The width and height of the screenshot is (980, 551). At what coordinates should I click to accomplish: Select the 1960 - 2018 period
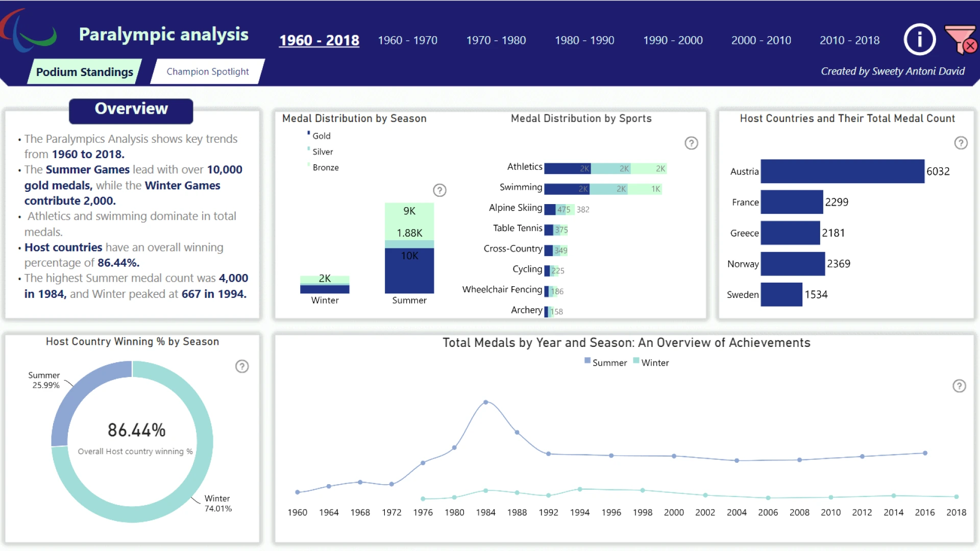(x=319, y=40)
